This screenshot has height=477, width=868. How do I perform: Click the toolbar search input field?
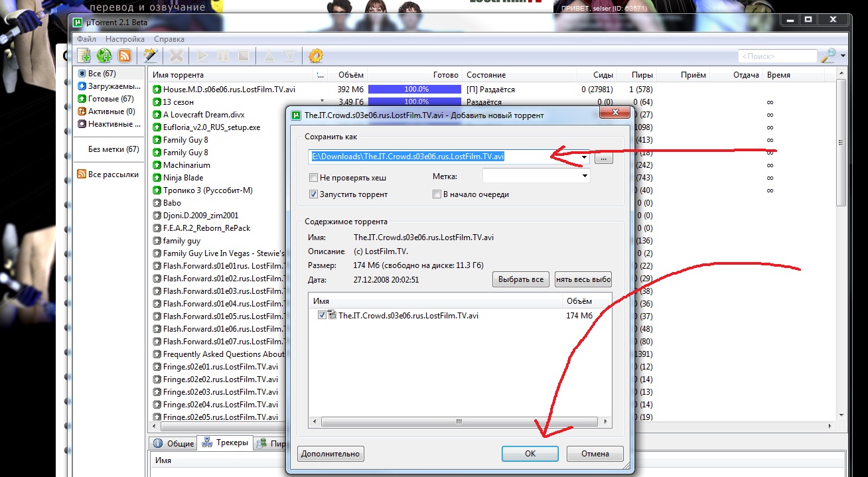point(777,56)
